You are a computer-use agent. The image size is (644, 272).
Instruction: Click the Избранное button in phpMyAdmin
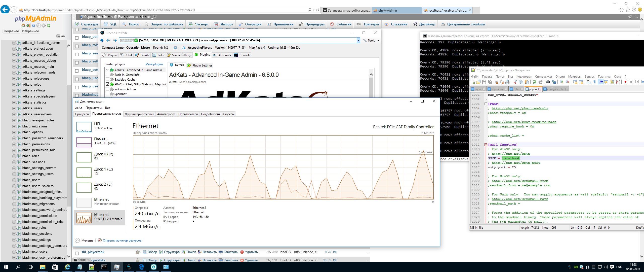pos(30,31)
